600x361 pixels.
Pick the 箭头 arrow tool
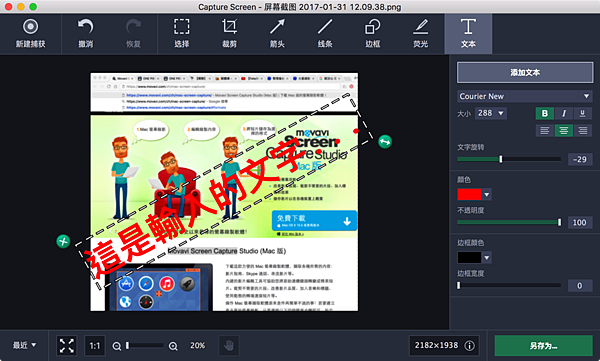point(277,34)
